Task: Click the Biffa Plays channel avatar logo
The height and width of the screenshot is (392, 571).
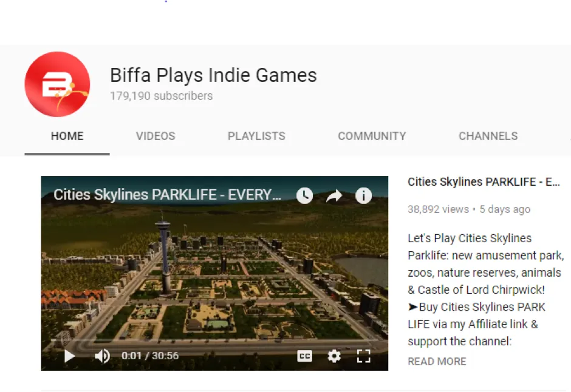Action: point(57,84)
